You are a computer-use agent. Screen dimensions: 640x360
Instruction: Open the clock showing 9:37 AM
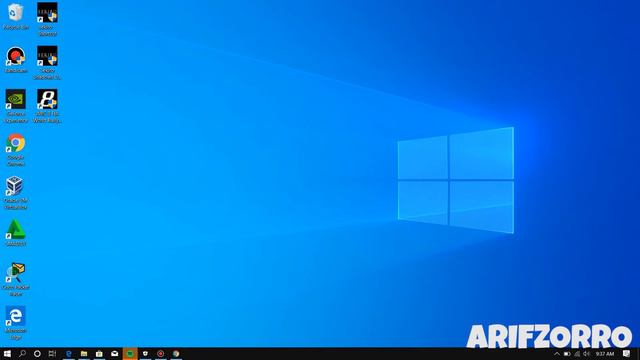(x=604, y=354)
